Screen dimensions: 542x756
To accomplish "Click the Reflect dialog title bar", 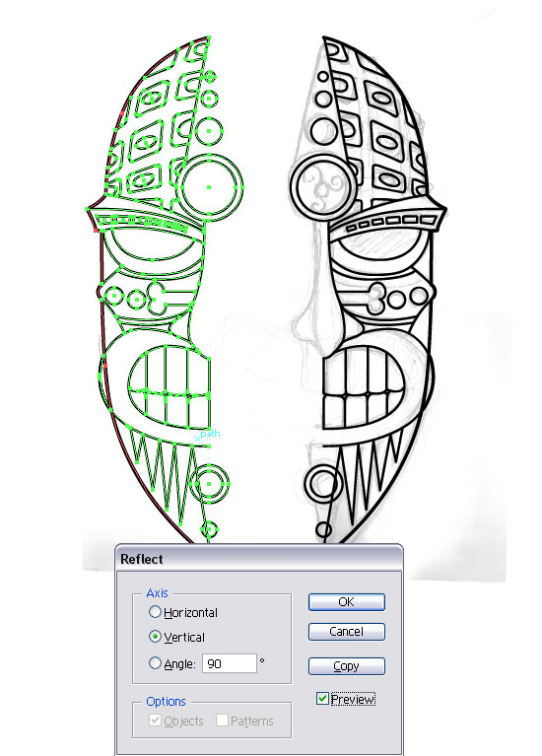I will point(259,559).
